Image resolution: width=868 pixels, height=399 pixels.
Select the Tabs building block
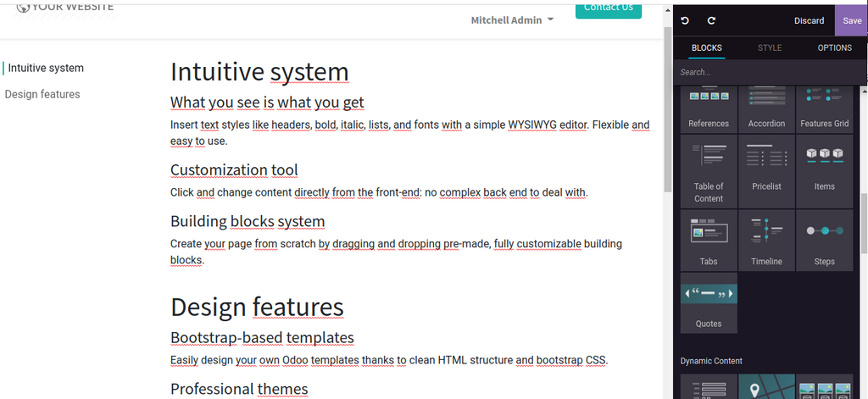pos(709,241)
